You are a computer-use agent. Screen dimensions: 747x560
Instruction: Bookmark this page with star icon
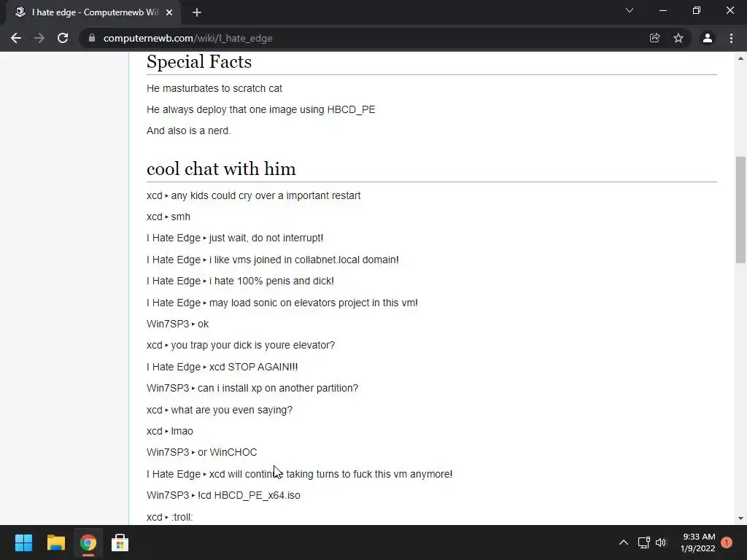[678, 38]
